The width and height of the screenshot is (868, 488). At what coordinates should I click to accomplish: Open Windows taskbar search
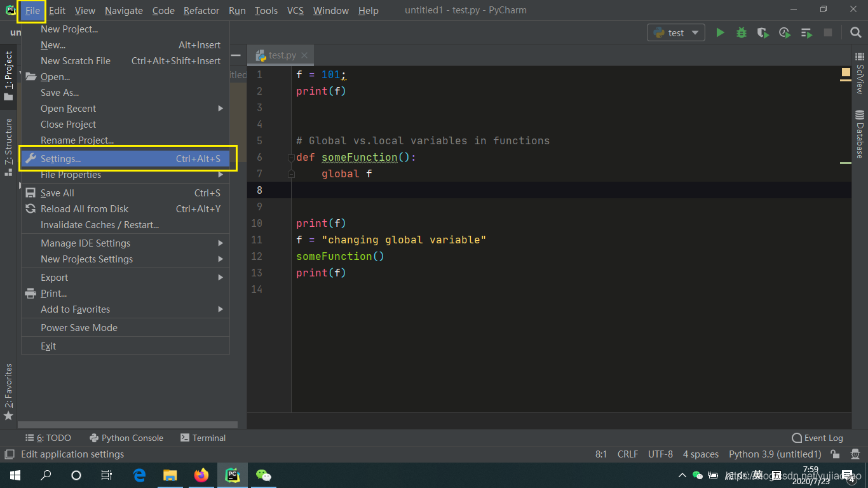pos(46,475)
